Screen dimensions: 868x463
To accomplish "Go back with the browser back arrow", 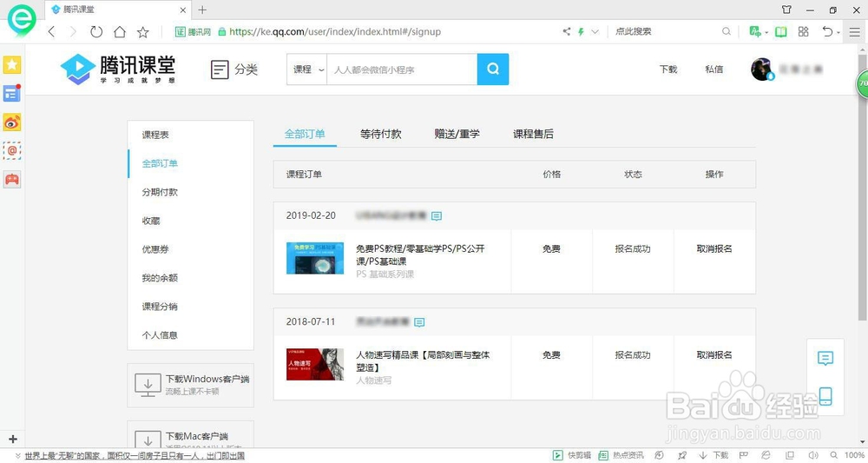I will 51,31.
